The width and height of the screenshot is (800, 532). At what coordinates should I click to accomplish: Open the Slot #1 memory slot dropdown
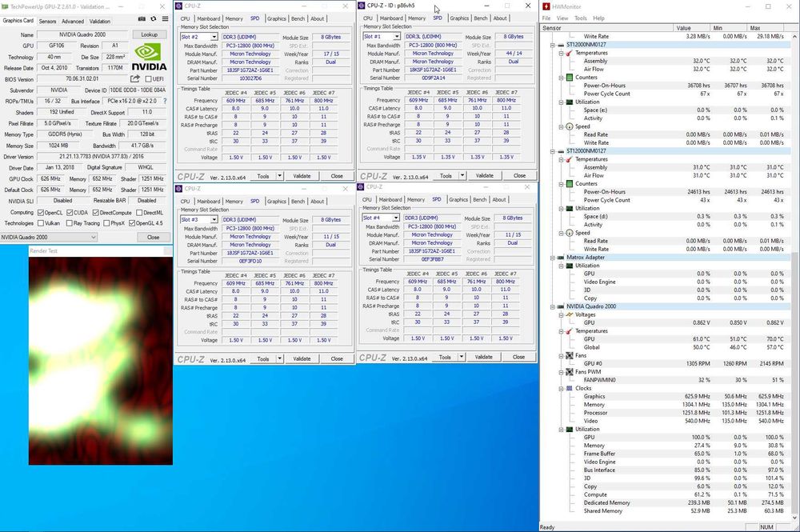coord(396,37)
